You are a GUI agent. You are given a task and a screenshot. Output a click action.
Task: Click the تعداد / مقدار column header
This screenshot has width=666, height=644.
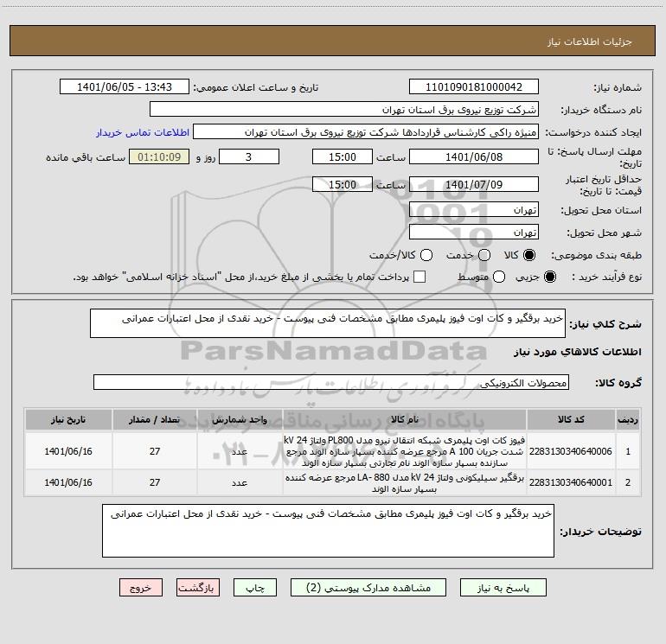[155, 419]
